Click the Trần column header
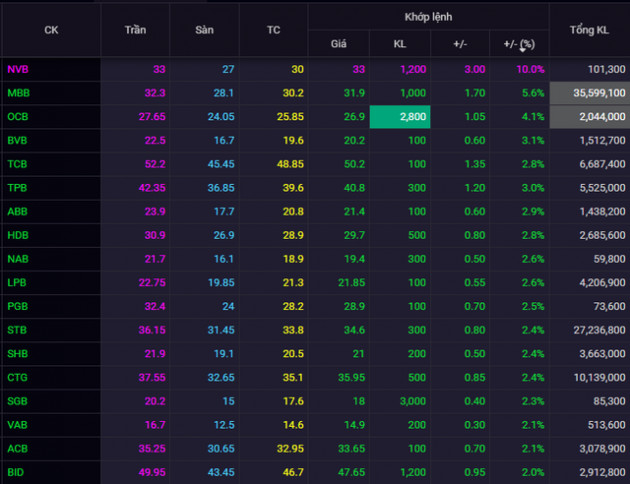This screenshot has width=630, height=484. [135, 30]
